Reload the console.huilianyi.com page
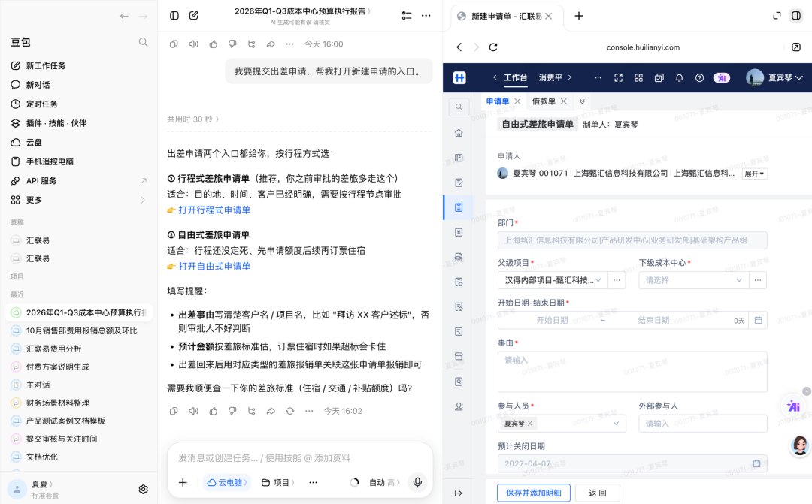The image size is (812, 504). coord(493,47)
